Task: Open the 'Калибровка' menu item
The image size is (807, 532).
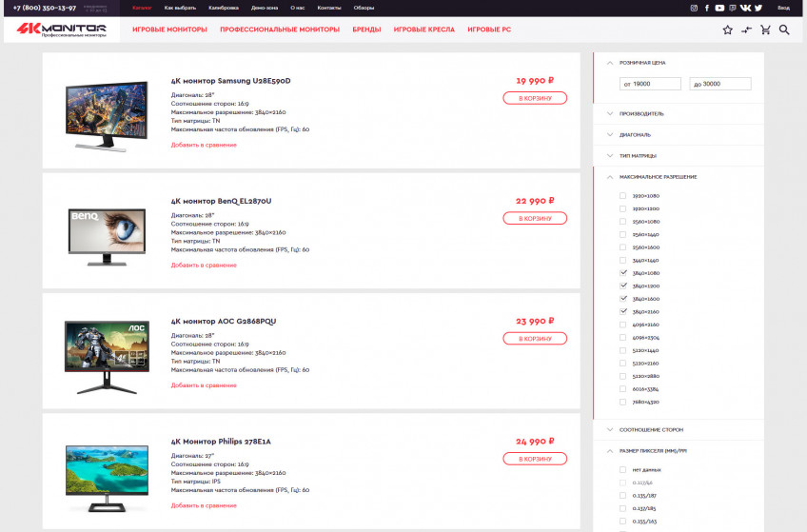Action: pyautogui.click(x=224, y=8)
